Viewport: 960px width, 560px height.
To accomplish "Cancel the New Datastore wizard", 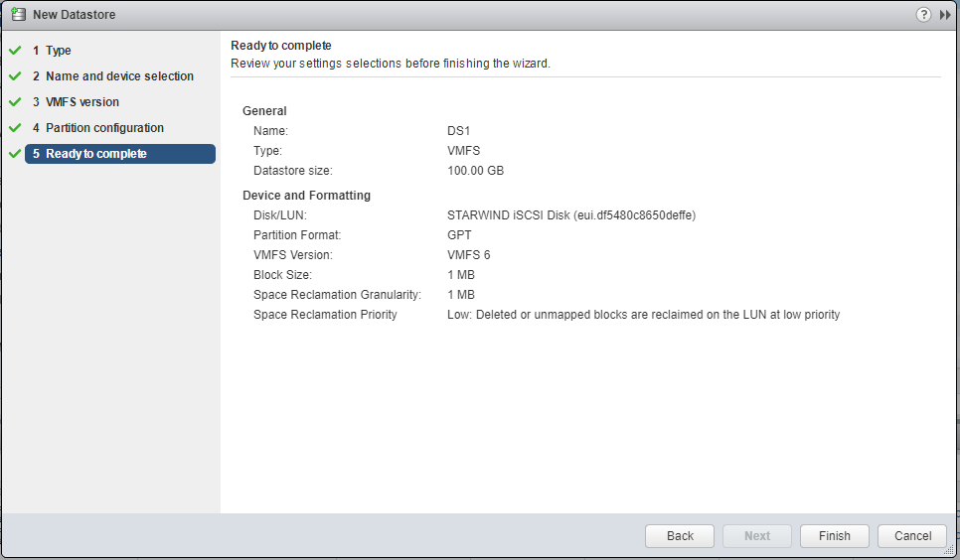I will tap(912, 536).
